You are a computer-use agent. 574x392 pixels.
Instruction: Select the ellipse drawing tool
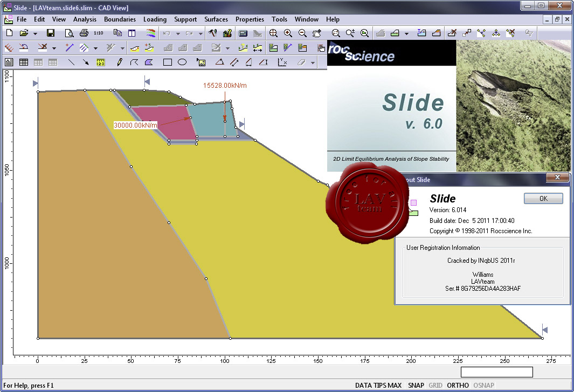(x=182, y=62)
